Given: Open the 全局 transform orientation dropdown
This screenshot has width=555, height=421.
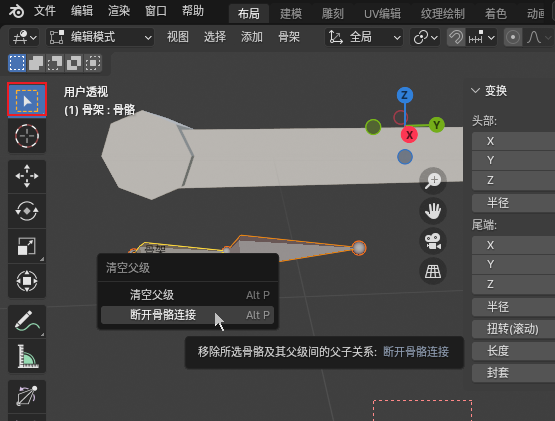Looking at the screenshot, I should (364, 37).
